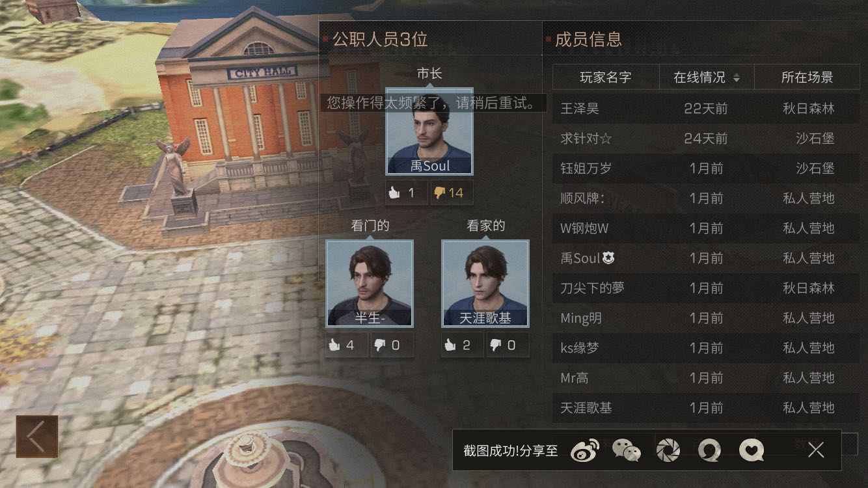This screenshot has width=868, height=488.
Task: Share via the Q-shaped chat icon
Action: 709,450
